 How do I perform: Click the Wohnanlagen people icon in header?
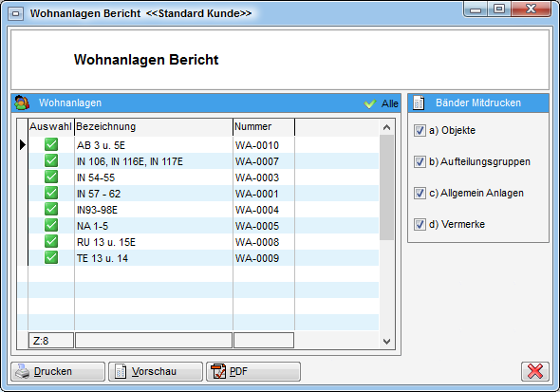pyautogui.click(x=22, y=103)
